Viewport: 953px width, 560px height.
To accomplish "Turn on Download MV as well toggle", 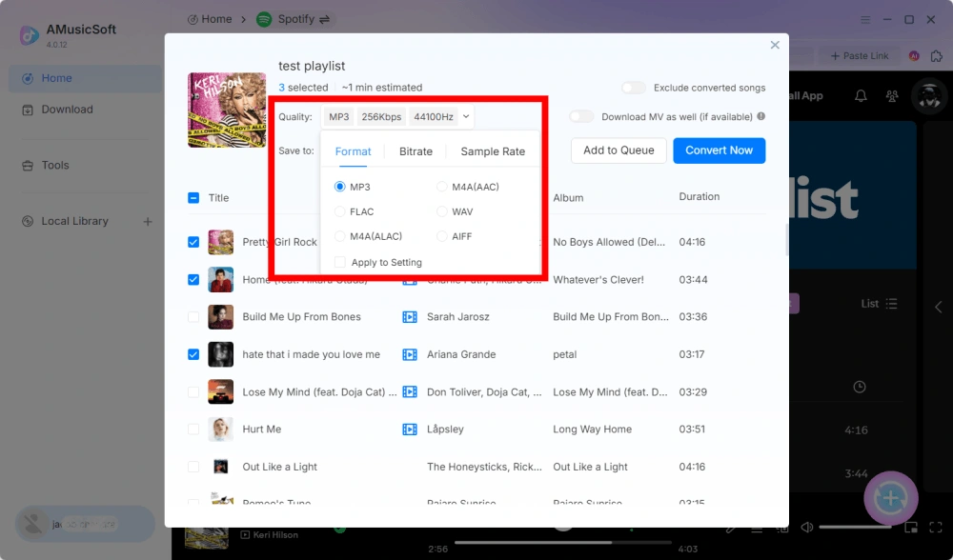I will pyautogui.click(x=581, y=116).
